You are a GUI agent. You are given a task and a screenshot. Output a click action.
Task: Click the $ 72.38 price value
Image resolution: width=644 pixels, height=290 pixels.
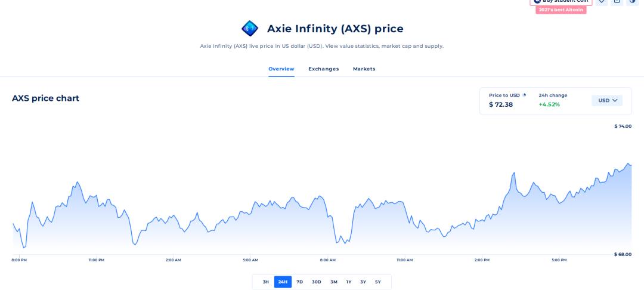501,105
